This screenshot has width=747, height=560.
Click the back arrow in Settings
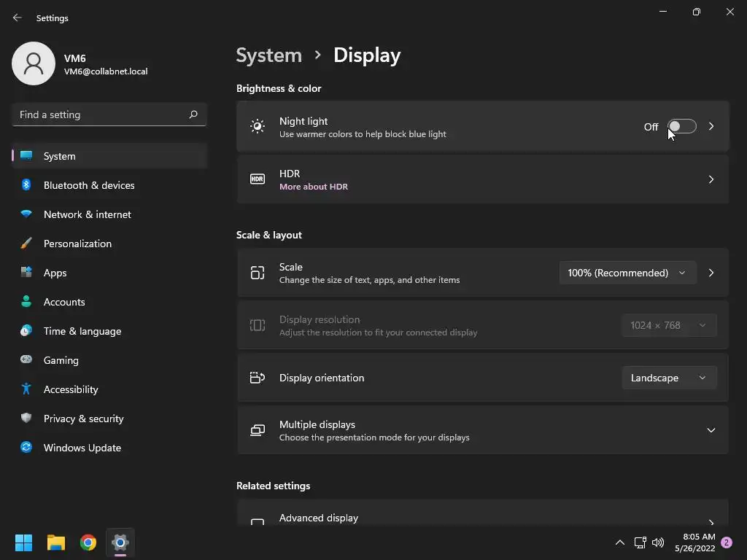[x=18, y=17]
